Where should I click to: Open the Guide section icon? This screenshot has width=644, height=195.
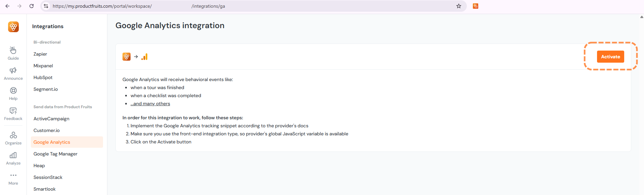13,51
